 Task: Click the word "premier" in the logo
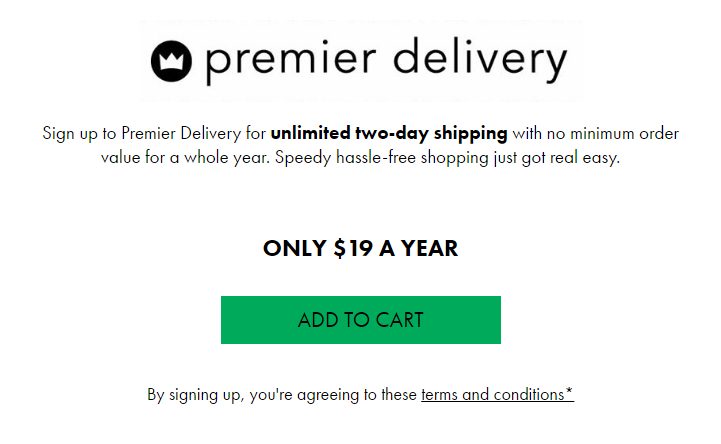[291, 62]
